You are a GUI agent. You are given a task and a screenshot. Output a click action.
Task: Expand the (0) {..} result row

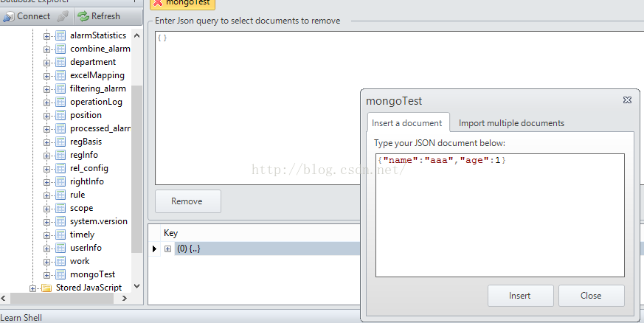pos(167,249)
